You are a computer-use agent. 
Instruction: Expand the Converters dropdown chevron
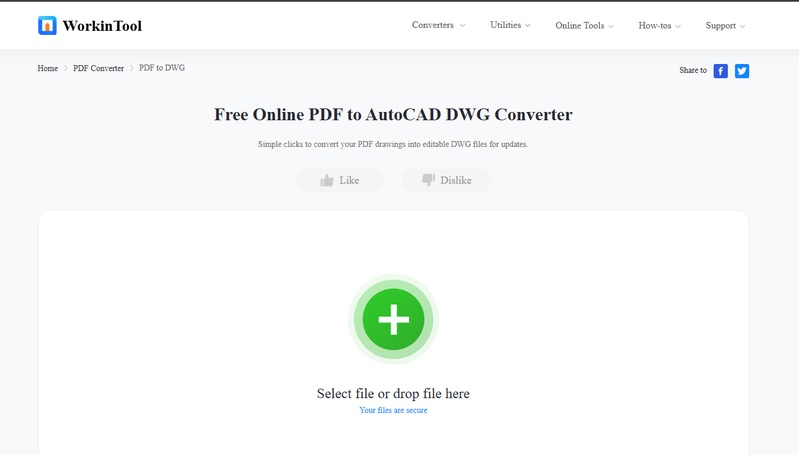coord(462,25)
